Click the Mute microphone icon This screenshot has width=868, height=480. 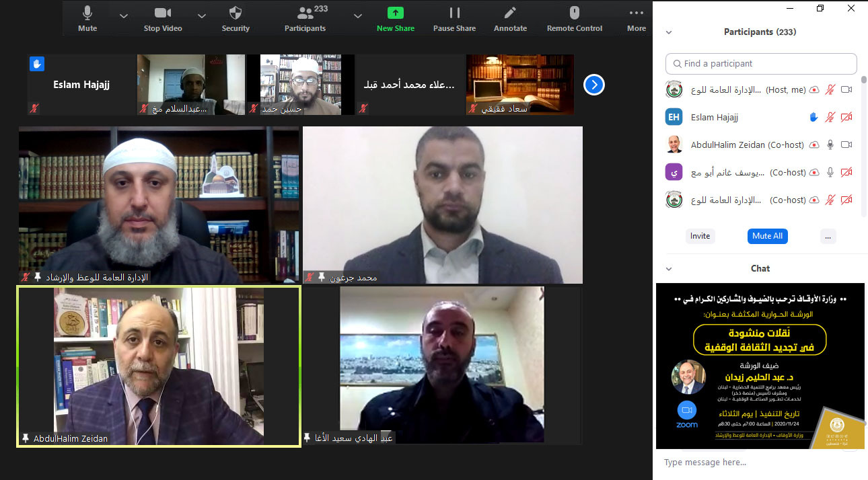point(87,13)
